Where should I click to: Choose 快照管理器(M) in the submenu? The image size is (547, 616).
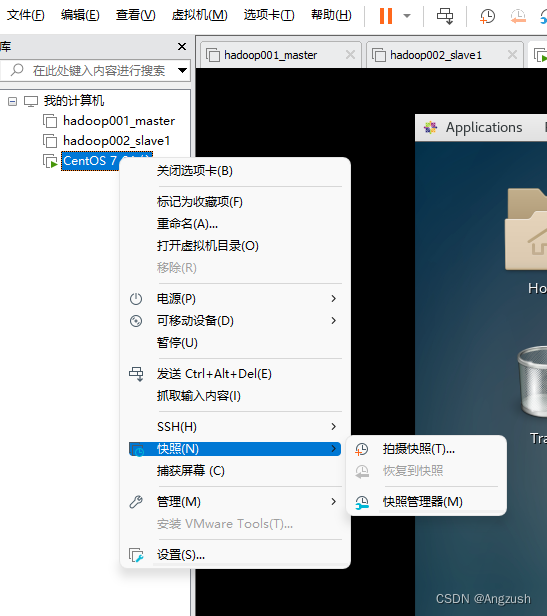426,502
